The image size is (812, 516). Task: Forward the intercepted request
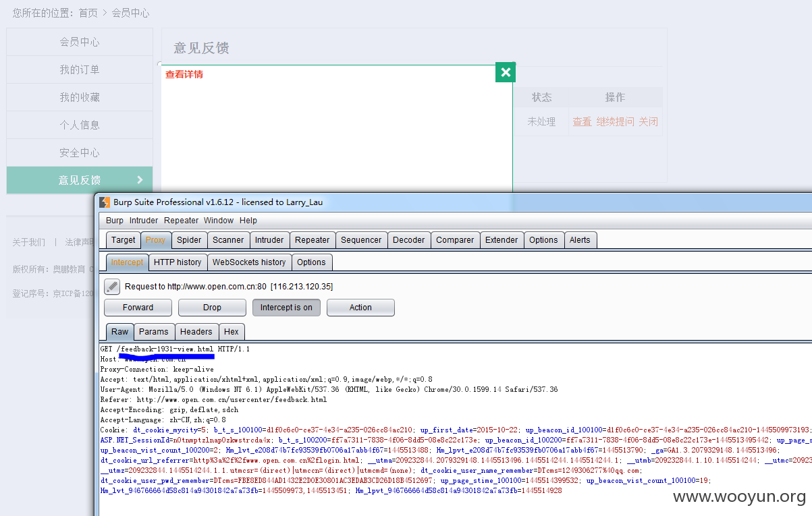coord(138,308)
